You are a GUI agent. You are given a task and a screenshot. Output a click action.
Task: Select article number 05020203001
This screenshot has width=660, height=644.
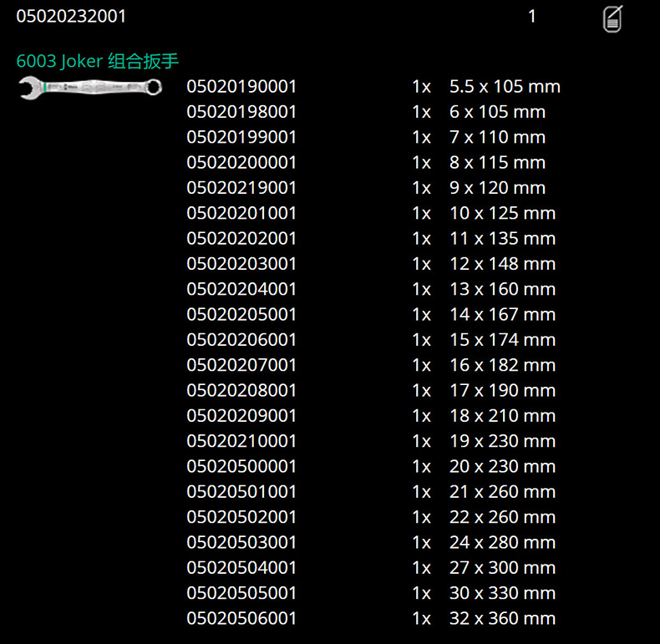241,264
